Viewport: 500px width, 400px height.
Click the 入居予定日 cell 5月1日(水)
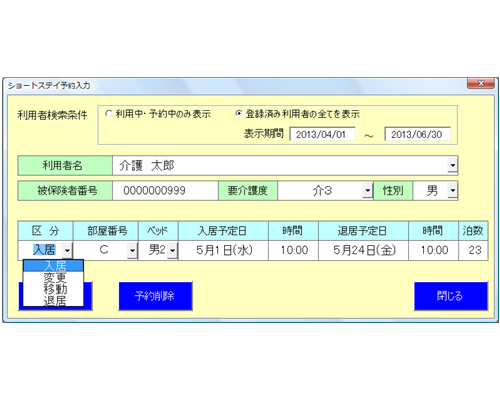tap(223, 250)
